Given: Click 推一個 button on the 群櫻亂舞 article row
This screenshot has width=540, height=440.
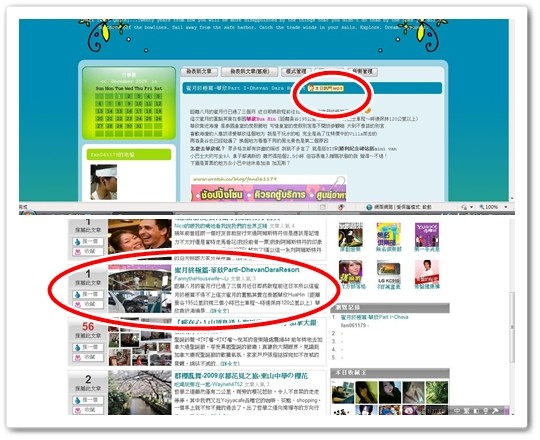Looking at the screenshot, I should pyautogui.click(x=88, y=400).
